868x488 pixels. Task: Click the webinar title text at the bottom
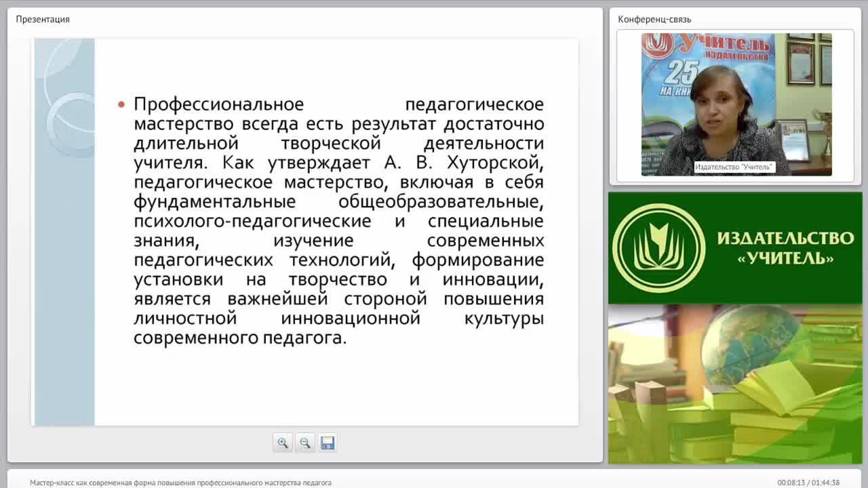coord(180,483)
